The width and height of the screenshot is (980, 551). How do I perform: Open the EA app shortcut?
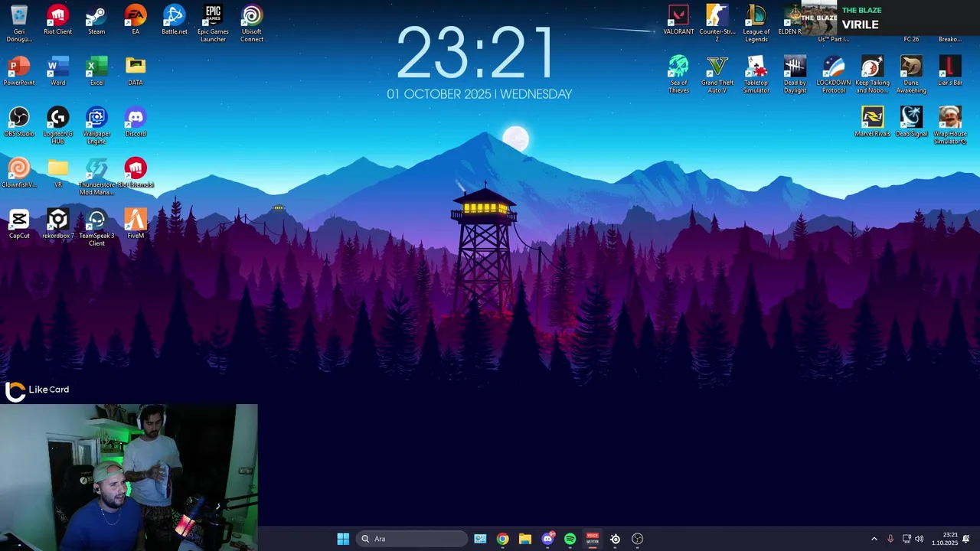click(136, 21)
